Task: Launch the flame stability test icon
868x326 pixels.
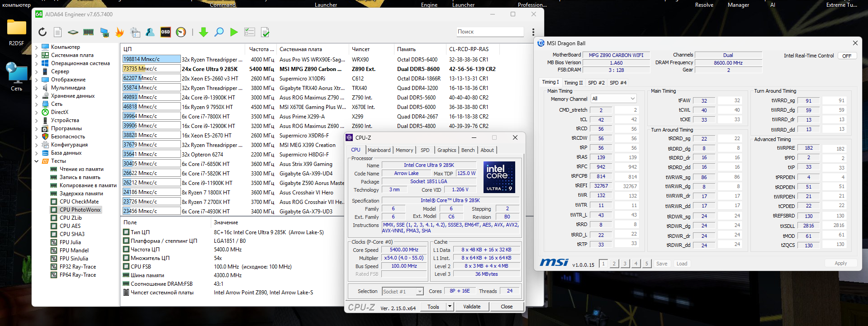Action: (120, 32)
